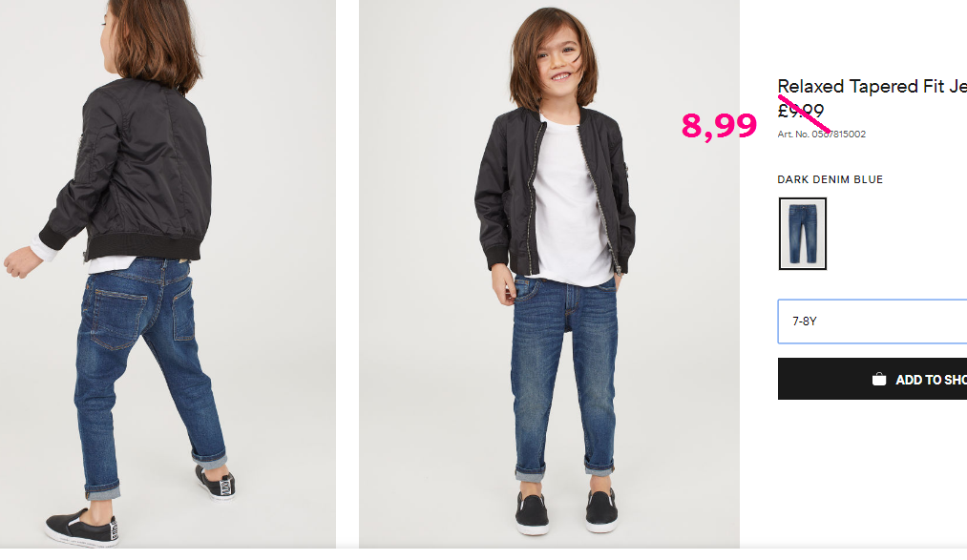This screenshot has height=560, width=967.
Task: Click the Add to shopping bag button
Action: click(872, 379)
